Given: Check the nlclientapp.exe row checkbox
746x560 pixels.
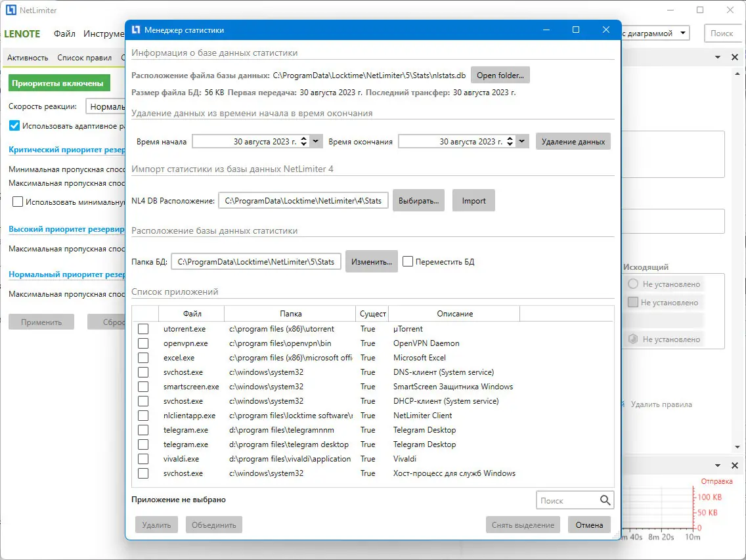Looking at the screenshot, I should pos(143,416).
